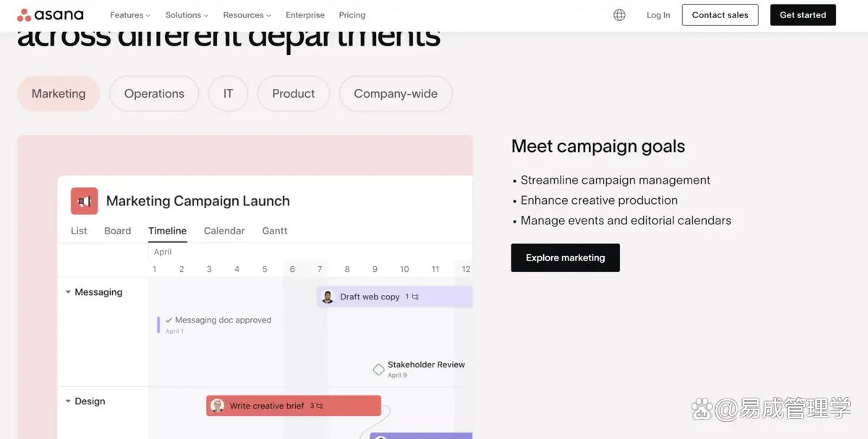Click the Stakeholder Review diamond milestone
Image resolution: width=868 pixels, height=439 pixels.
tap(378, 370)
